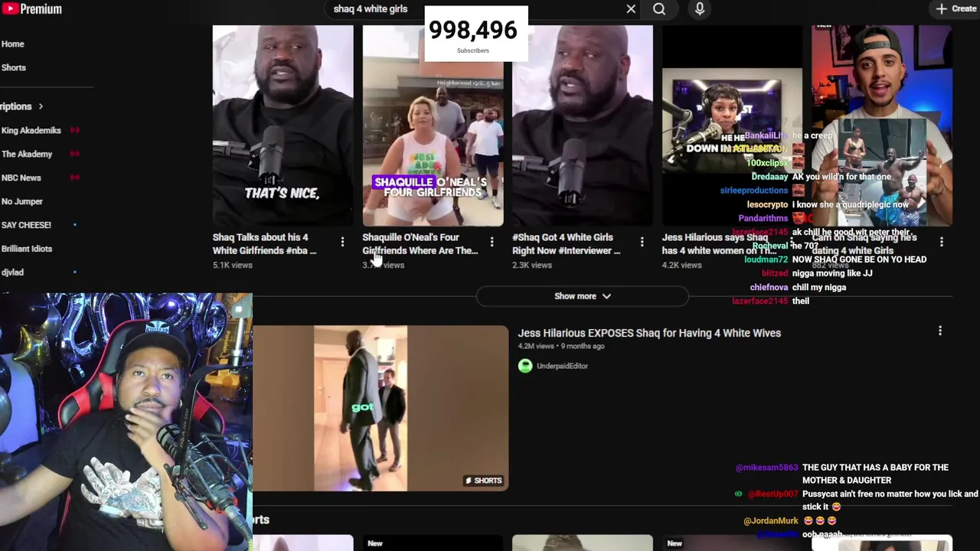Open the options menu for 'Shaquille O'Neal's Four'

tap(492, 243)
